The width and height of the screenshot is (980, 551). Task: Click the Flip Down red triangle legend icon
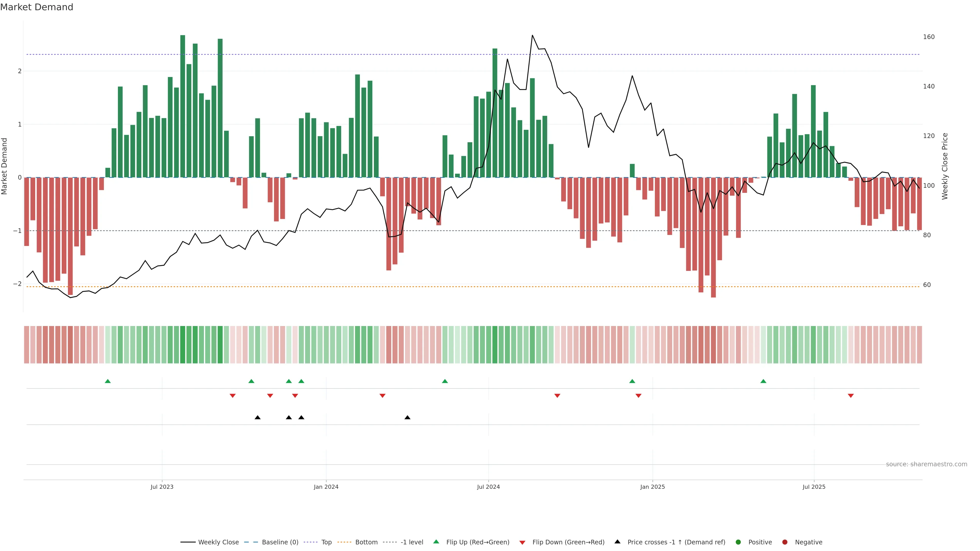(522, 542)
